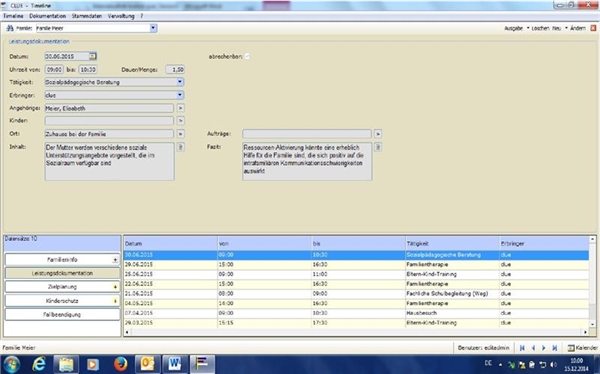Click the Löschen button
Viewport: 600px width, 374px height.
pyautogui.click(x=540, y=28)
